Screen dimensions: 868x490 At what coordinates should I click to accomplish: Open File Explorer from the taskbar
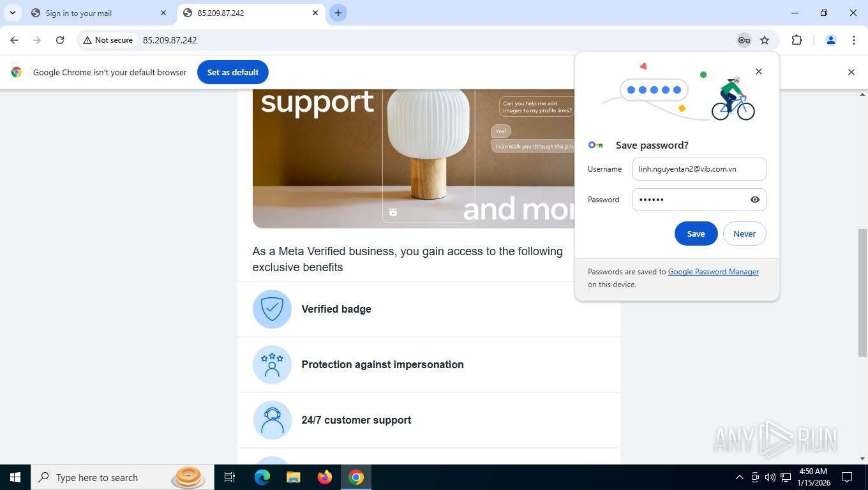click(x=293, y=477)
